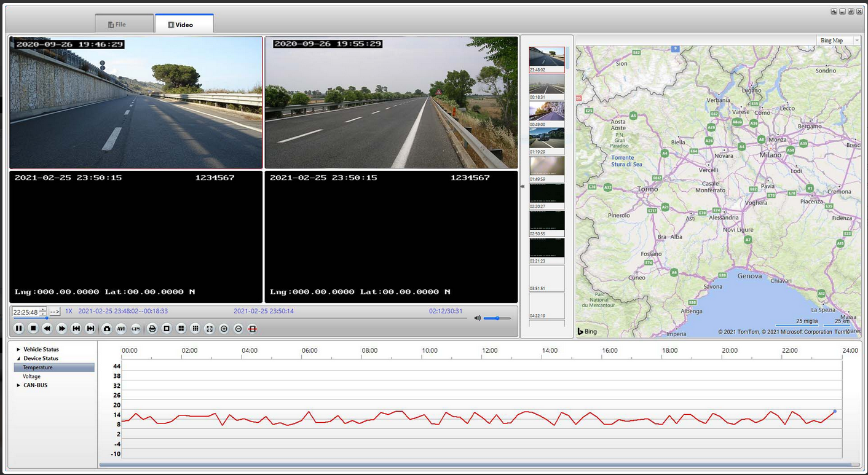Click the fast forward button

point(61,329)
